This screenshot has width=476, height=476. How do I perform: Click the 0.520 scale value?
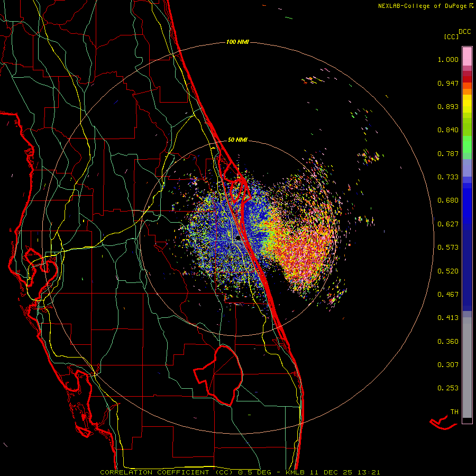[x=448, y=271]
